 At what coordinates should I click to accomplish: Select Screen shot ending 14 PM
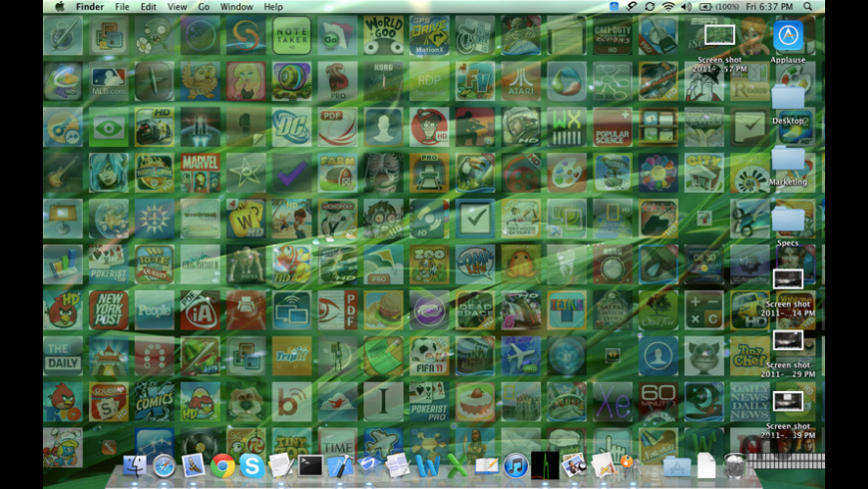(x=788, y=279)
